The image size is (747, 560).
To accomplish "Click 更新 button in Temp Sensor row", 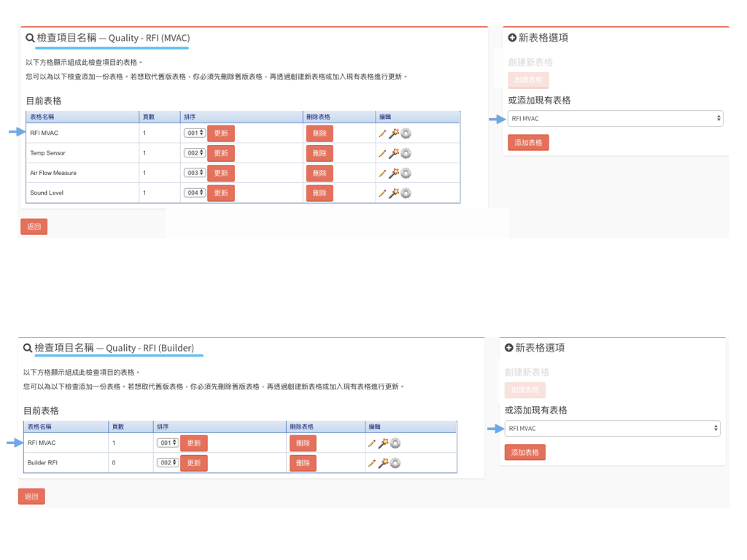I will (221, 153).
